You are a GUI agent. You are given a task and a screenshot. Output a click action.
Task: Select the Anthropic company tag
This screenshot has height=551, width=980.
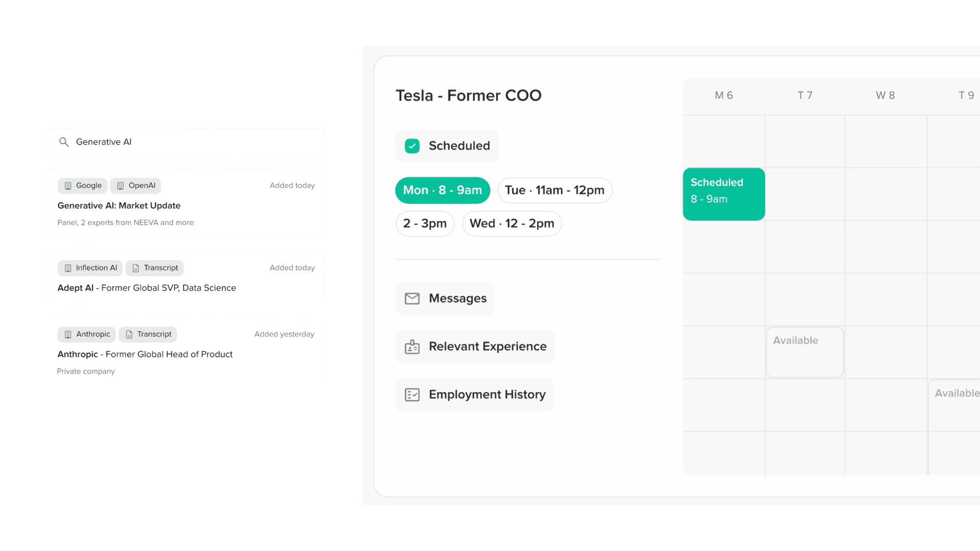(87, 334)
